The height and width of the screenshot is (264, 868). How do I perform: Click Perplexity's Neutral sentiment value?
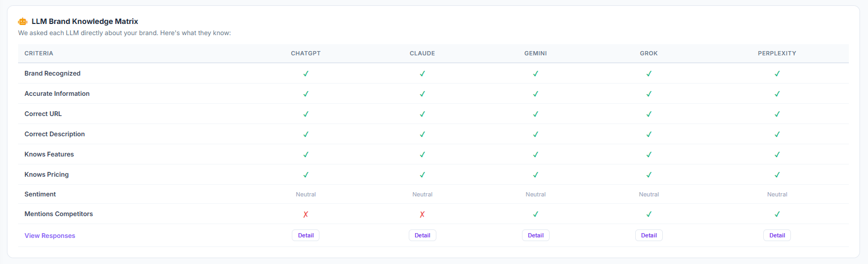click(x=777, y=194)
